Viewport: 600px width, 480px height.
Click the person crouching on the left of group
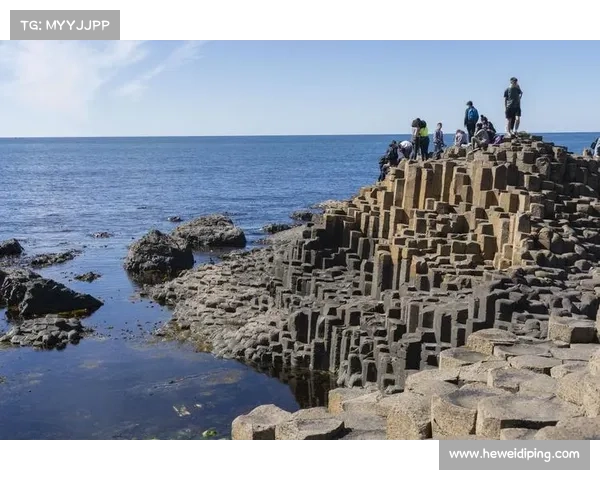click(x=390, y=157)
